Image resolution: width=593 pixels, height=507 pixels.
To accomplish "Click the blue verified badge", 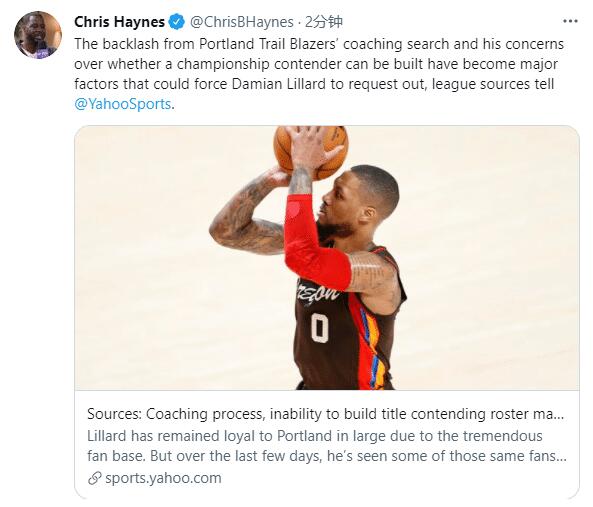I will [x=176, y=22].
